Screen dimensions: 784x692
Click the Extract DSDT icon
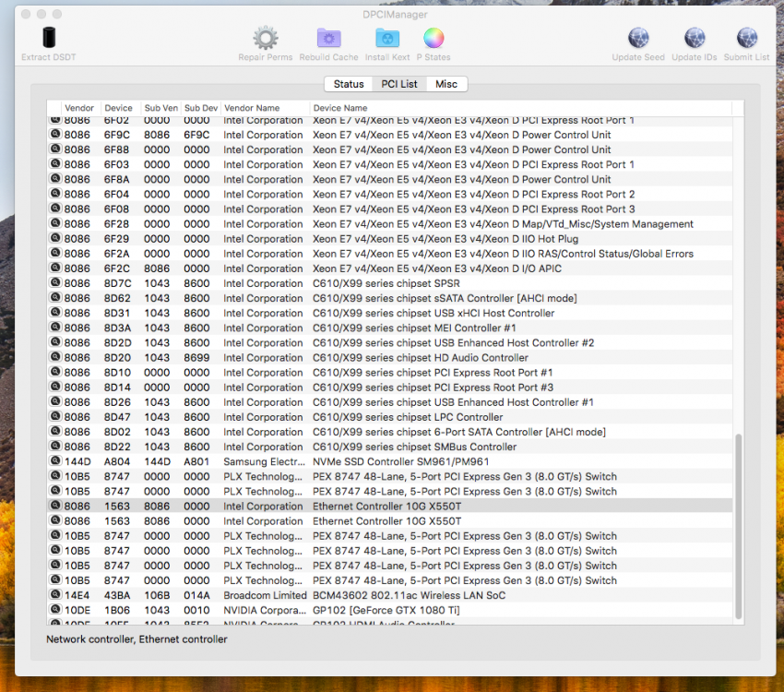(x=49, y=38)
